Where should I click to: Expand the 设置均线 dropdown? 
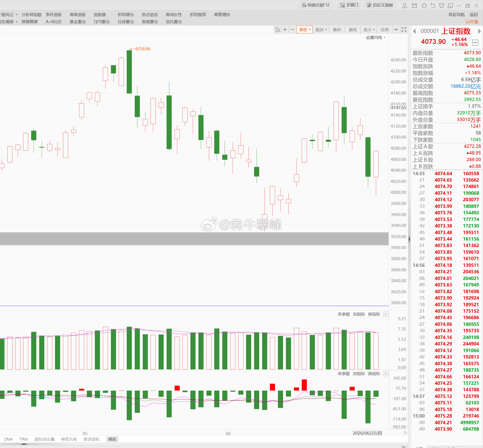375,37
